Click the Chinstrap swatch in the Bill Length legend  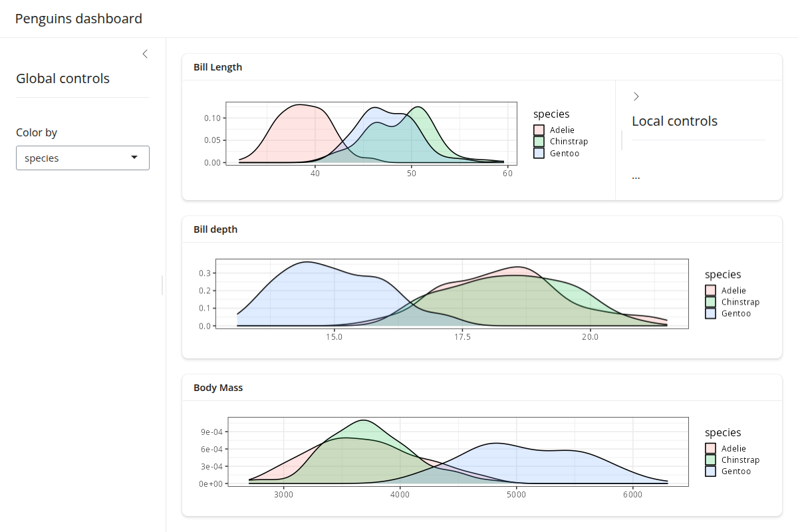click(539, 142)
